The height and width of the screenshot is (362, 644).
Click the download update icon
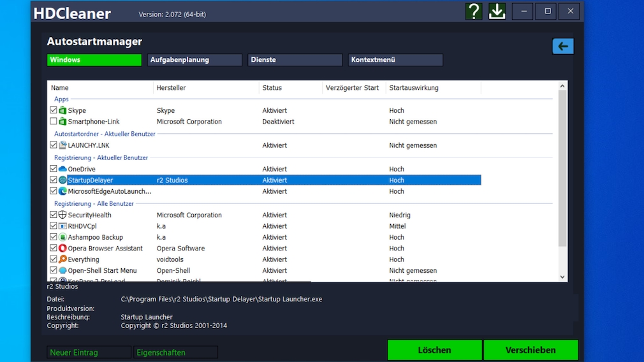[x=497, y=11]
